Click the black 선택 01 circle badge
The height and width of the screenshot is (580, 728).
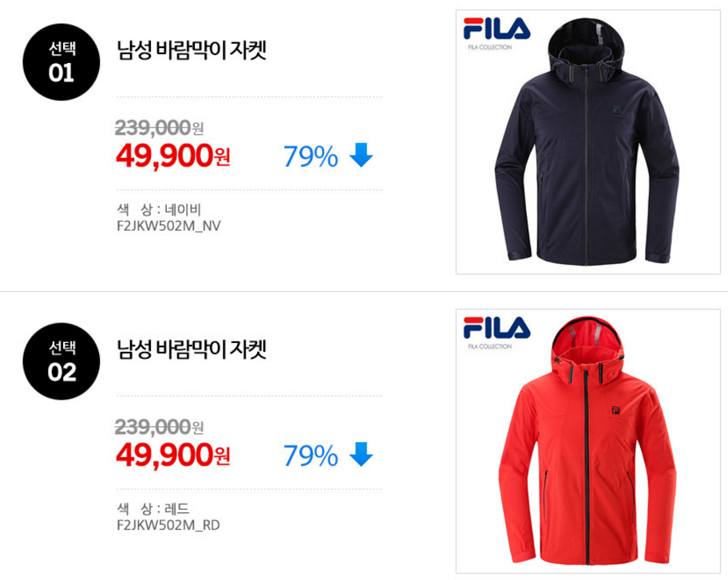click(x=61, y=62)
